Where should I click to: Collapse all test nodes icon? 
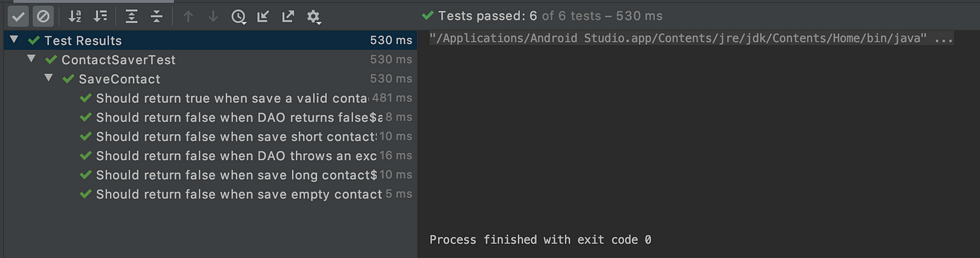(x=157, y=16)
